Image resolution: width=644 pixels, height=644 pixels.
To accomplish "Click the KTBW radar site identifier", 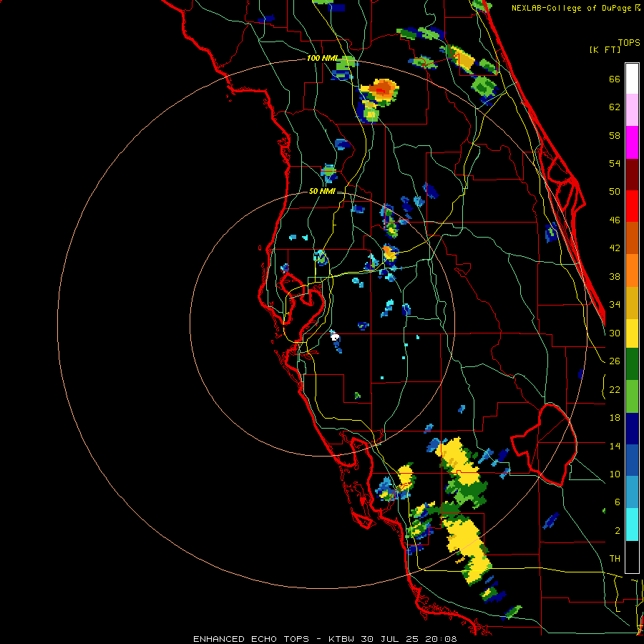I will click(343, 639).
